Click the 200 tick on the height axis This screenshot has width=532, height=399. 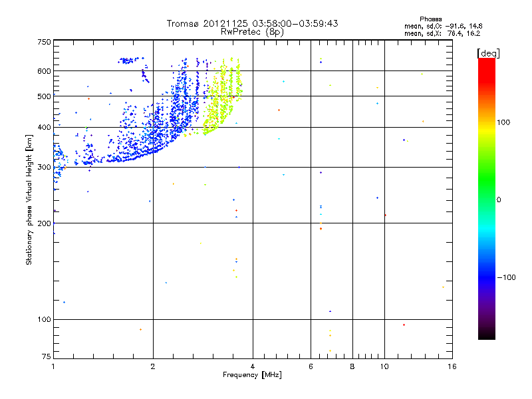[44, 223]
